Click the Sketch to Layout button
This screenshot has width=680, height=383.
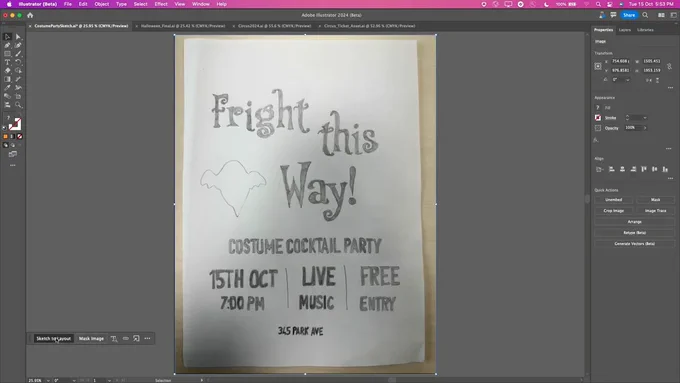(x=53, y=339)
